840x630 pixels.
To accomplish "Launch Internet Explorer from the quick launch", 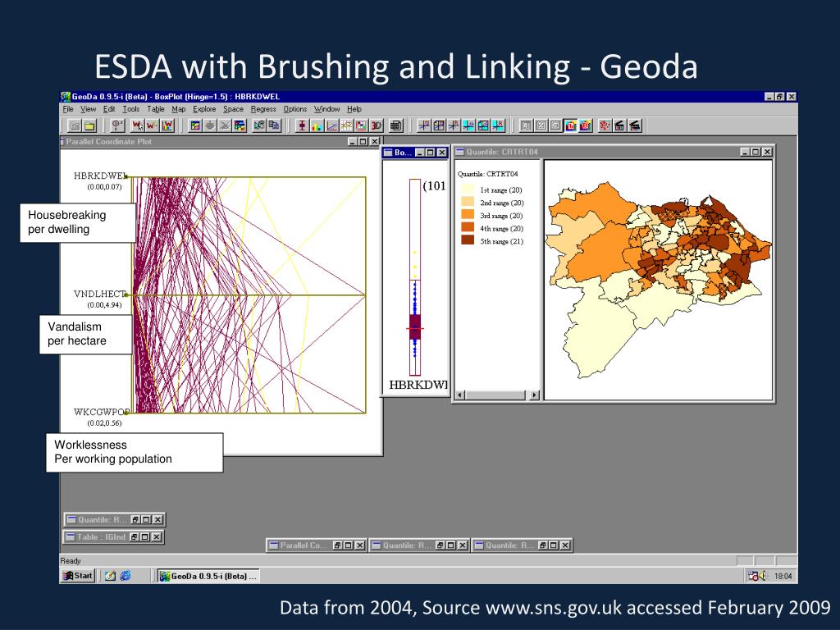I will tap(126, 576).
